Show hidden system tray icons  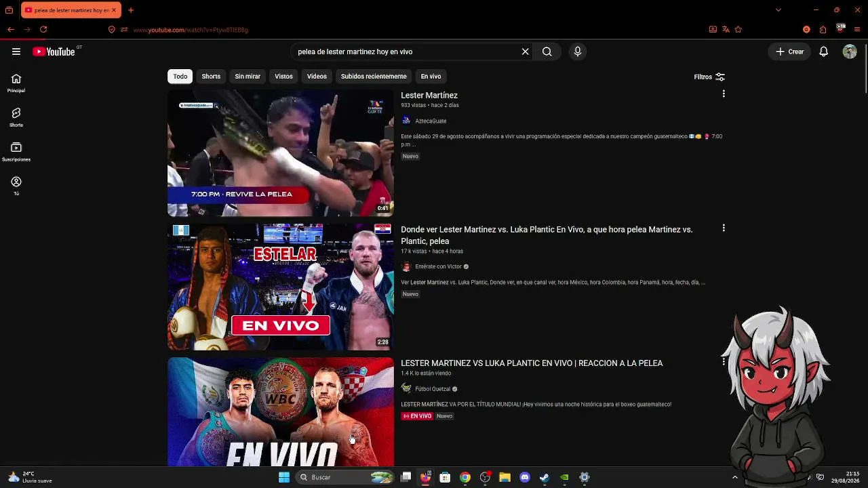pos(734,477)
